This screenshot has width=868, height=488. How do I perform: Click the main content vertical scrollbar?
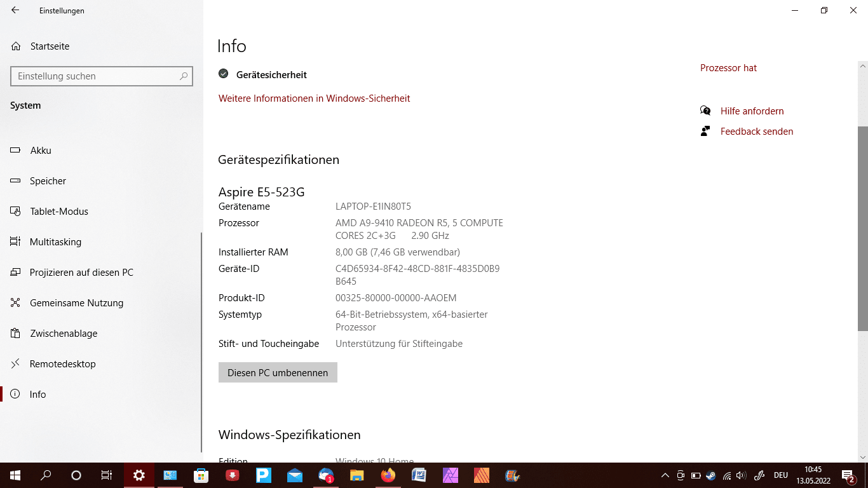(x=862, y=229)
